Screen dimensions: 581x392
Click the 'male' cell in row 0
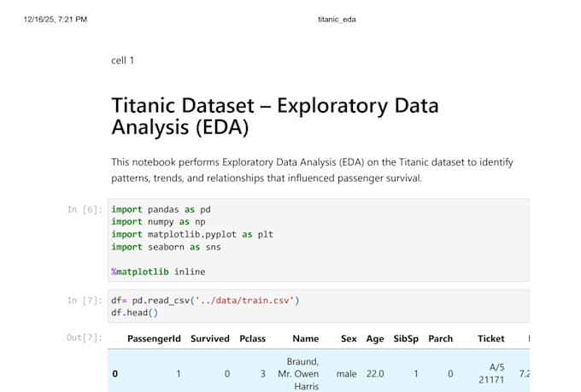pos(346,374)
